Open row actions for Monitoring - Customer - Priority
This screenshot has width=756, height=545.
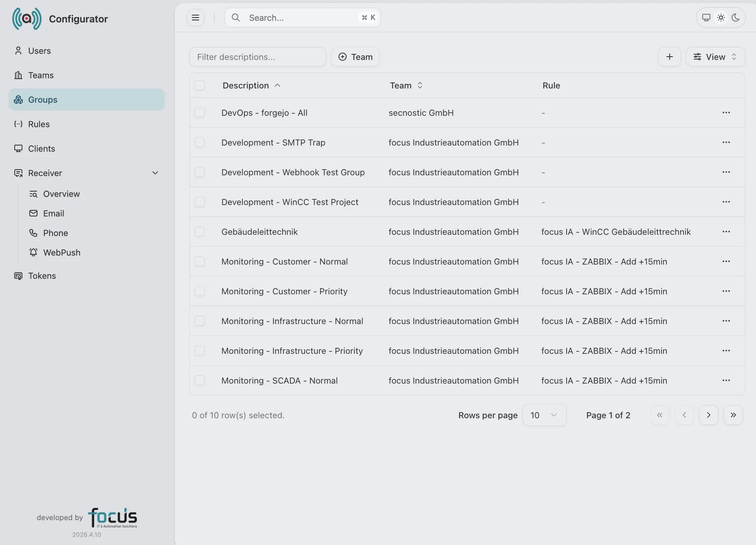point(726,291)
